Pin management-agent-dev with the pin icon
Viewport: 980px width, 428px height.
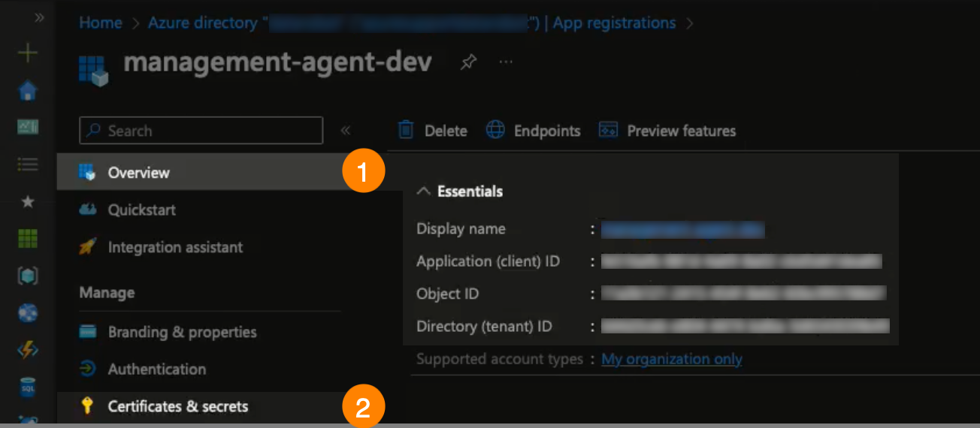point(468,62)
